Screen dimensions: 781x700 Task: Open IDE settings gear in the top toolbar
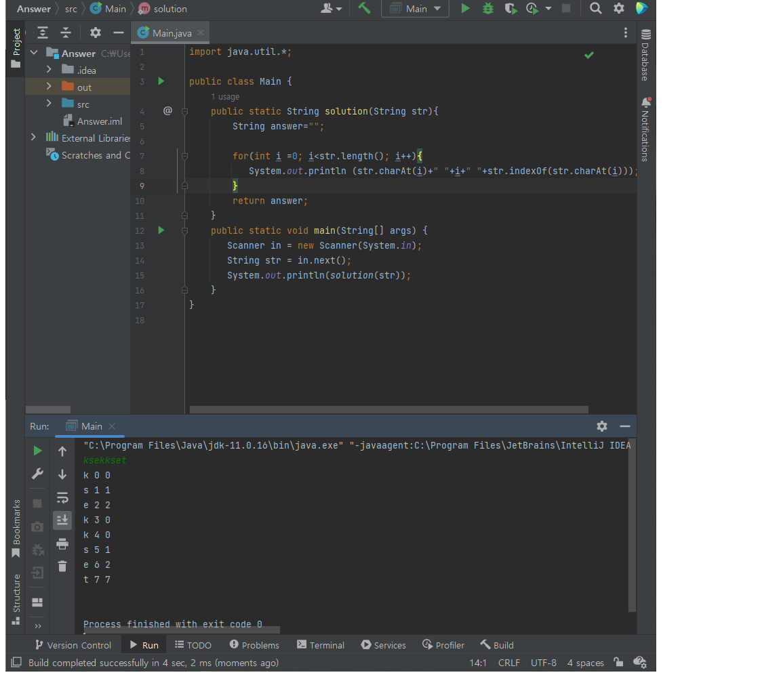618,8
